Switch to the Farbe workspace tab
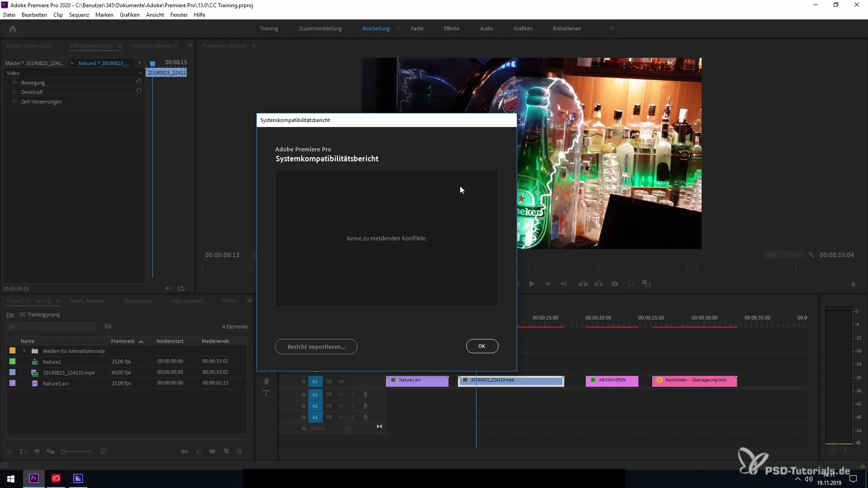 point(417,28)
